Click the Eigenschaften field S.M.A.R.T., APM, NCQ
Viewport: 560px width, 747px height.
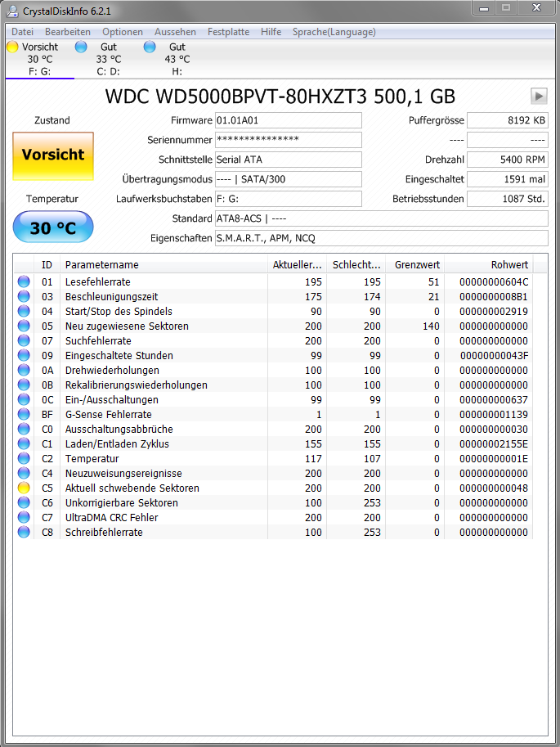(382, 238)
